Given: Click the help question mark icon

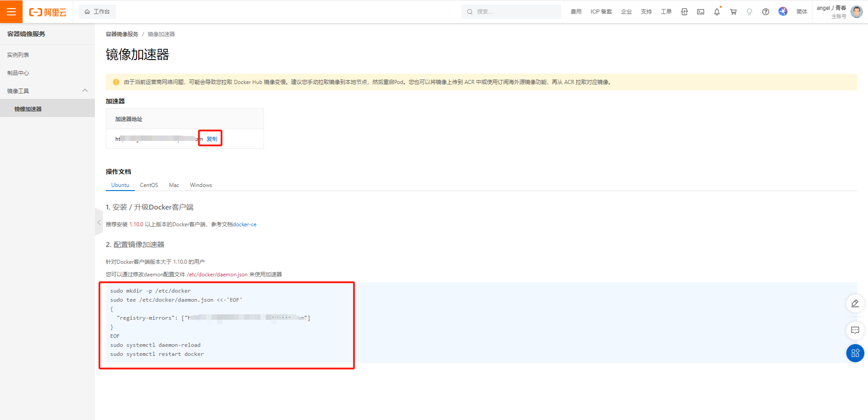Looking at the screenshot, I should tap(766, 12).
